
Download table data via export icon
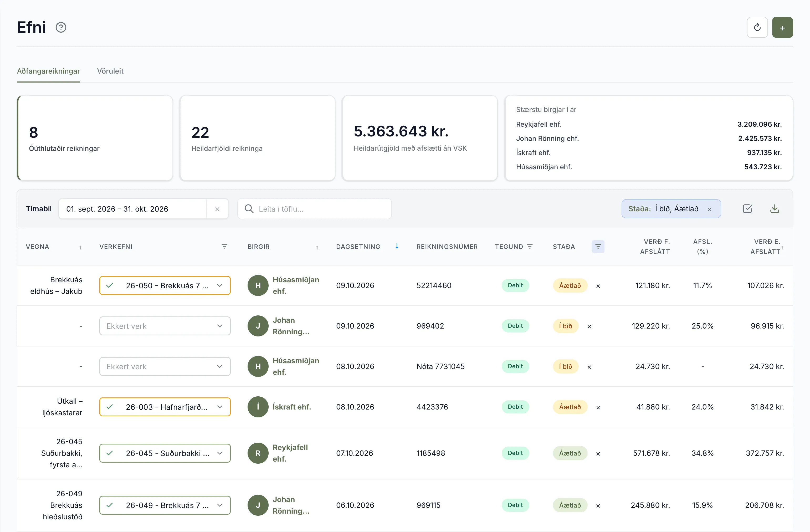775,209
